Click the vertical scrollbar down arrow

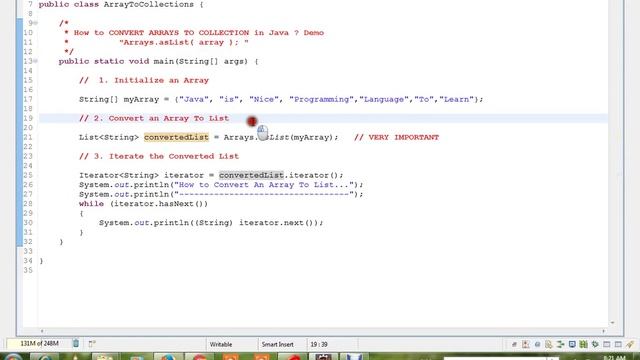[x=612, y=322]
